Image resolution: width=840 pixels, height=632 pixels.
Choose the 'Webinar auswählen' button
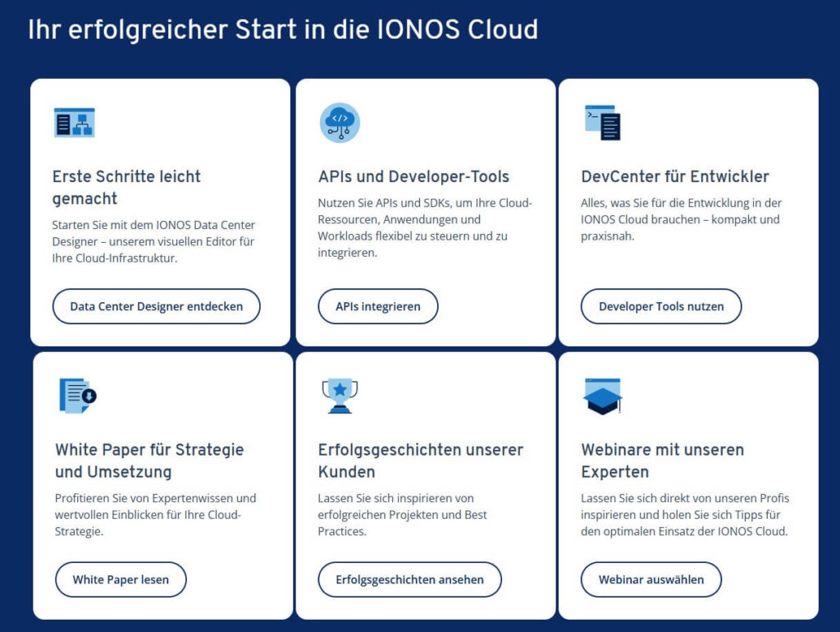point(651,579)
